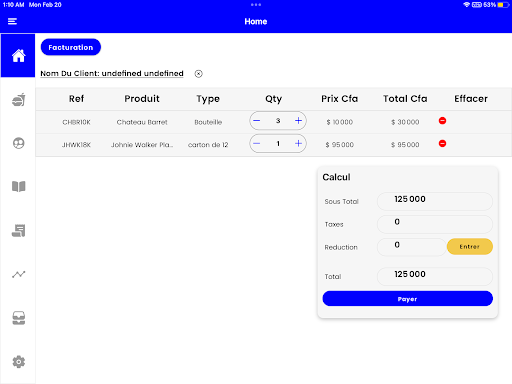Focus the Taxes field

(x=435, y=224)
